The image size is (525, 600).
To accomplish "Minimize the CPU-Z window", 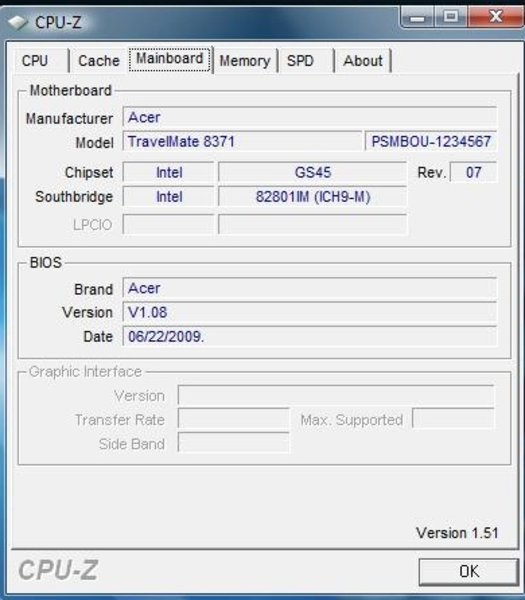I will click(417, 17).
